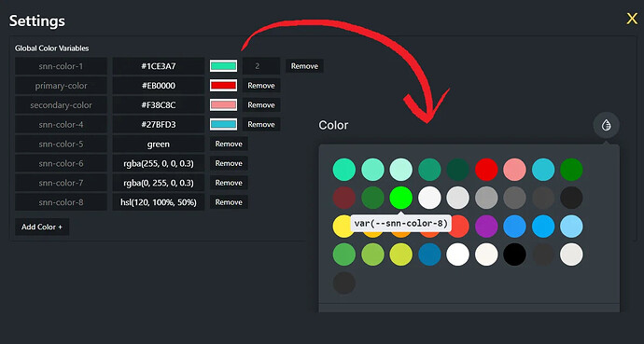Remove the snn-color-8 variable

pos(229,202)
